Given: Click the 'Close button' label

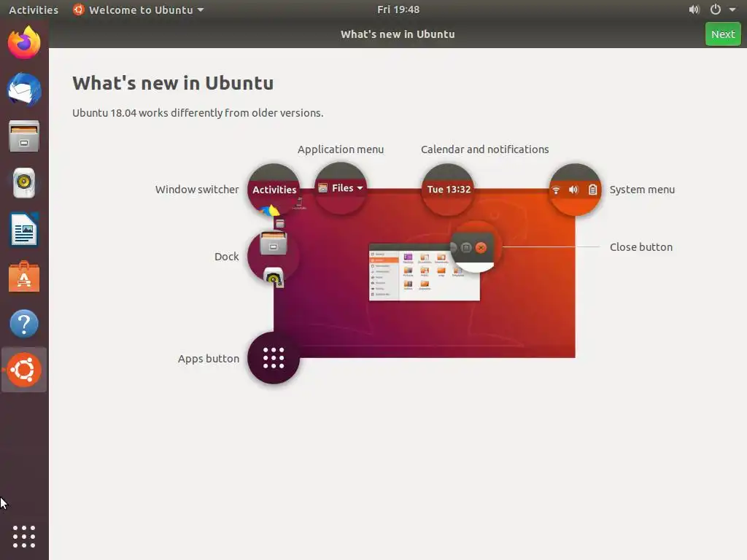Looking at the screenshot, I should [641, 247].
